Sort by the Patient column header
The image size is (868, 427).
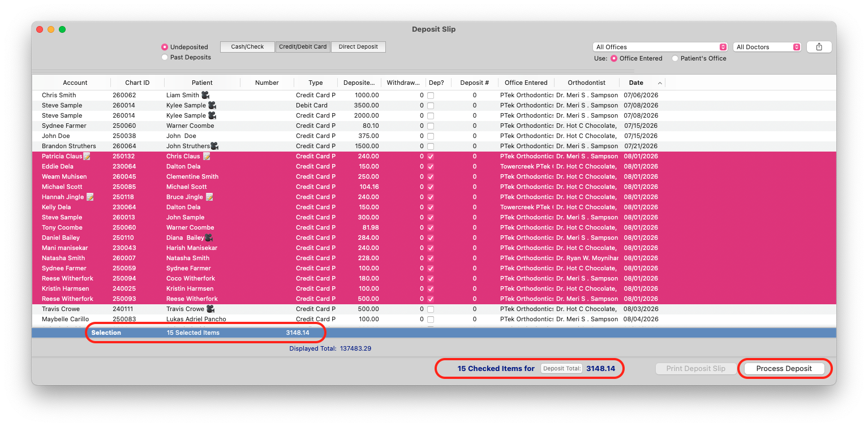pos(202,83)
